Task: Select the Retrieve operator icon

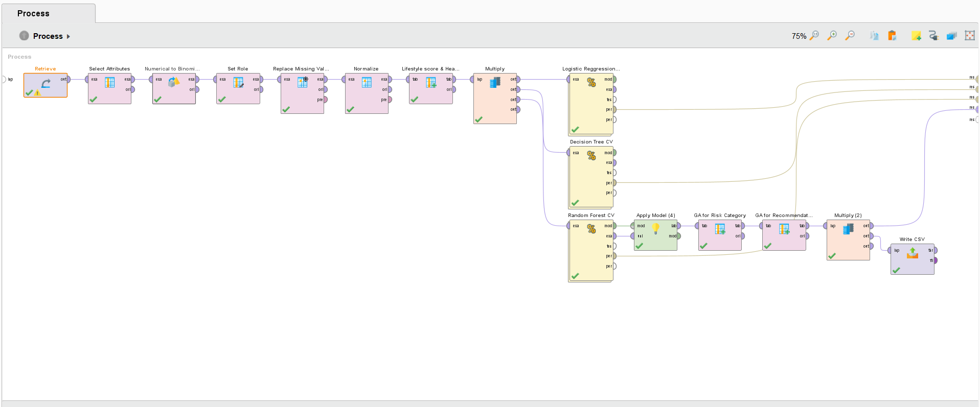Action: (x=45, y=85)
